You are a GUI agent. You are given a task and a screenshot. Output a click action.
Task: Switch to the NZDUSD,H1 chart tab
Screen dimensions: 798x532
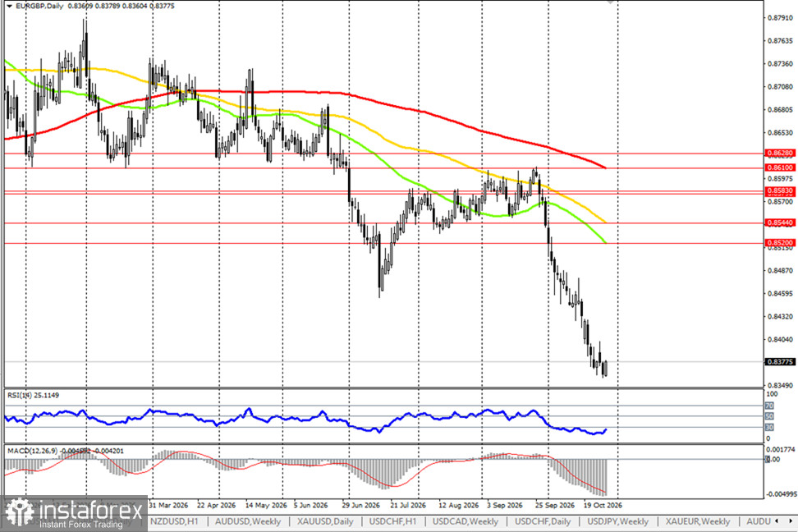[174, 522]
